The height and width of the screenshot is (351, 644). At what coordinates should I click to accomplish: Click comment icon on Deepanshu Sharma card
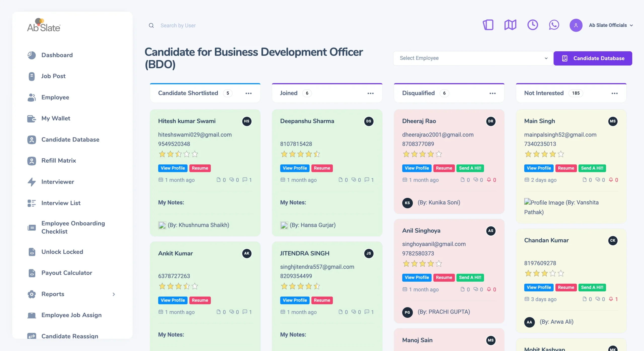point(367,180)
